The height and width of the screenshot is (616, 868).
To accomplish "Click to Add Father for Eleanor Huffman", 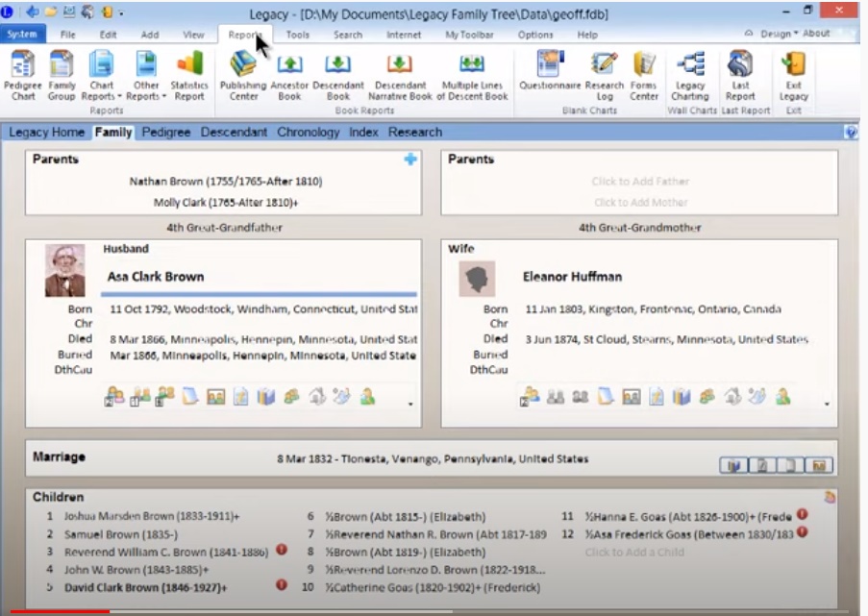I will click(640, 182).
